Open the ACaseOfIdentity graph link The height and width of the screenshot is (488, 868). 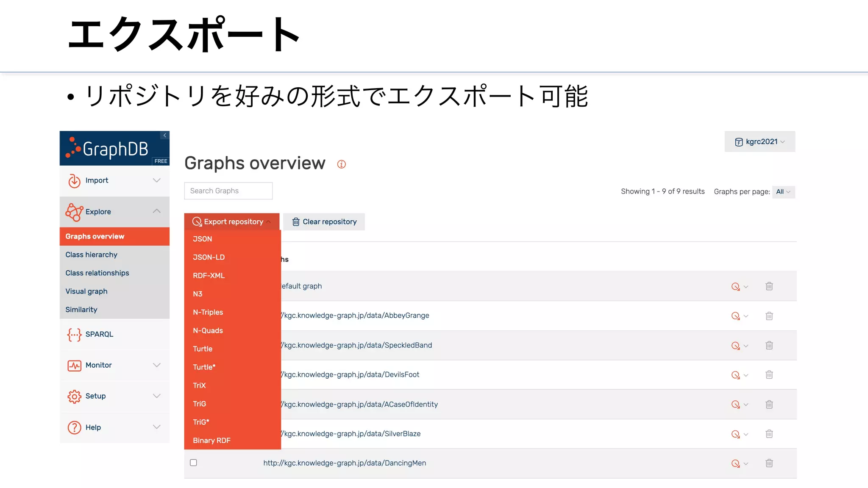point(360,405)
